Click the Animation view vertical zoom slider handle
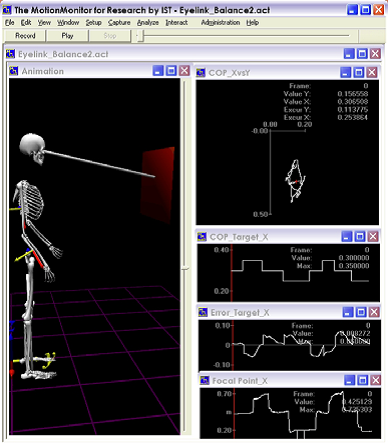 185,268
